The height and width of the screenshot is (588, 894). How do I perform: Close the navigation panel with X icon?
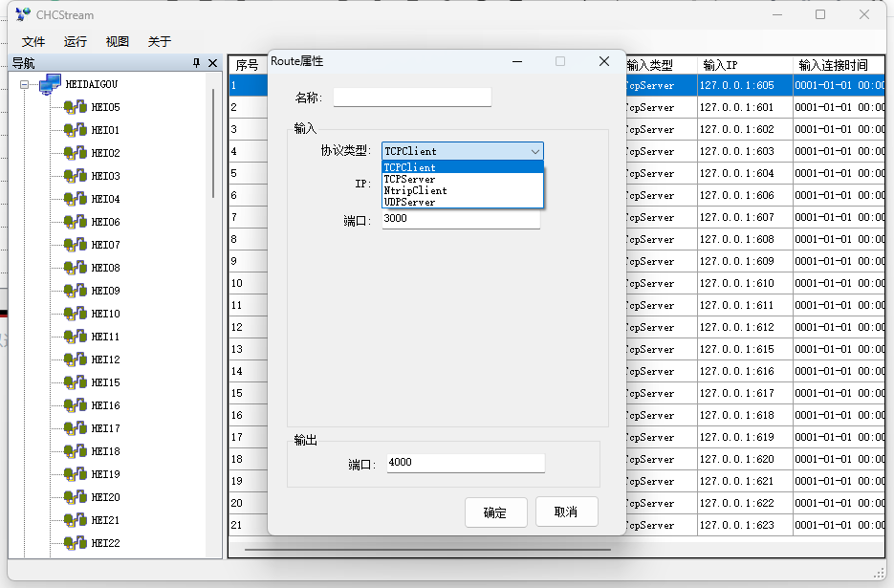coord(213,63)
